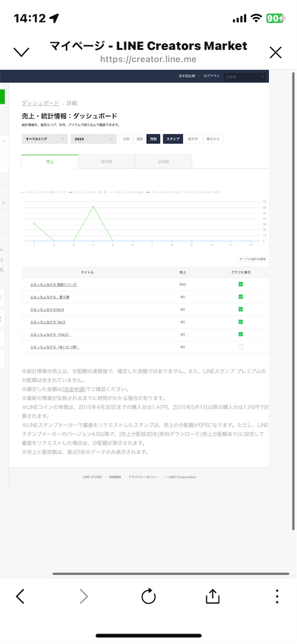Screen dimensions: 297x644
Task: Open the すべてのエリア area dropdown
Action: (x=45, y=139)
